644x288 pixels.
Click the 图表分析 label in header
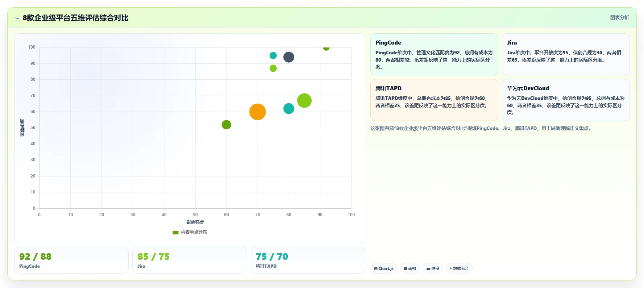pos(619,17)
